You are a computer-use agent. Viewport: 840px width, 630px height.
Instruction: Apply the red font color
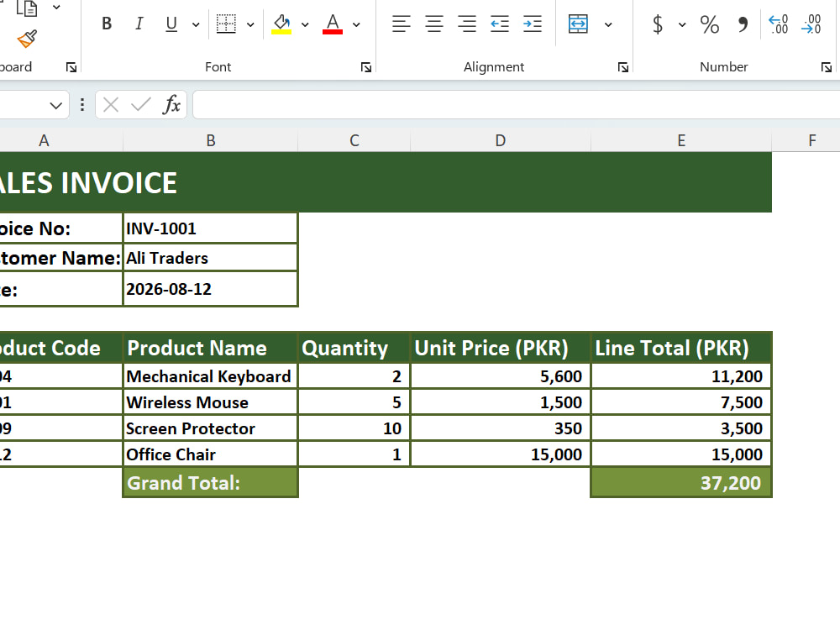click(x=333, y=24)
